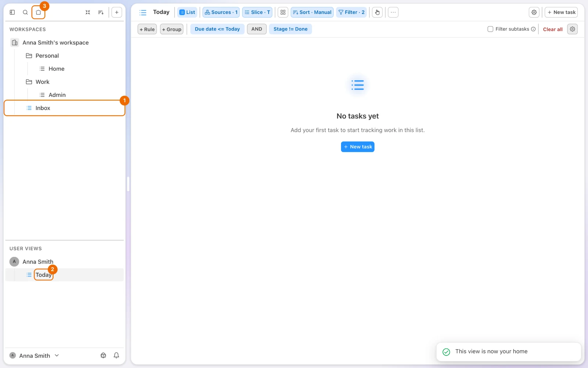Screen dimensions: 588x368
Task: Open the Inbox list
Action: point(65,108)
